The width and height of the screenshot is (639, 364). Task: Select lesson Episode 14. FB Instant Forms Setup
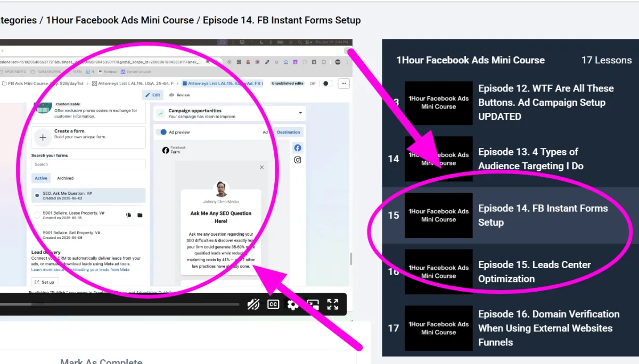point(543,215)
